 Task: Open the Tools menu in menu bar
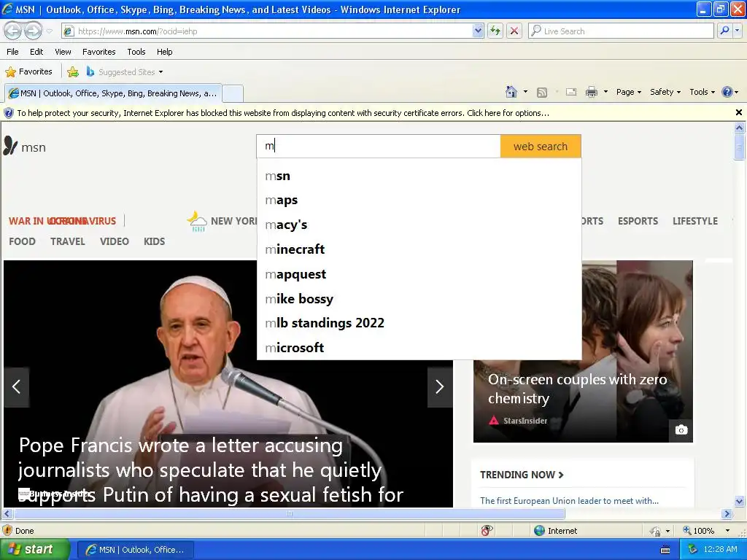point(136,52)
